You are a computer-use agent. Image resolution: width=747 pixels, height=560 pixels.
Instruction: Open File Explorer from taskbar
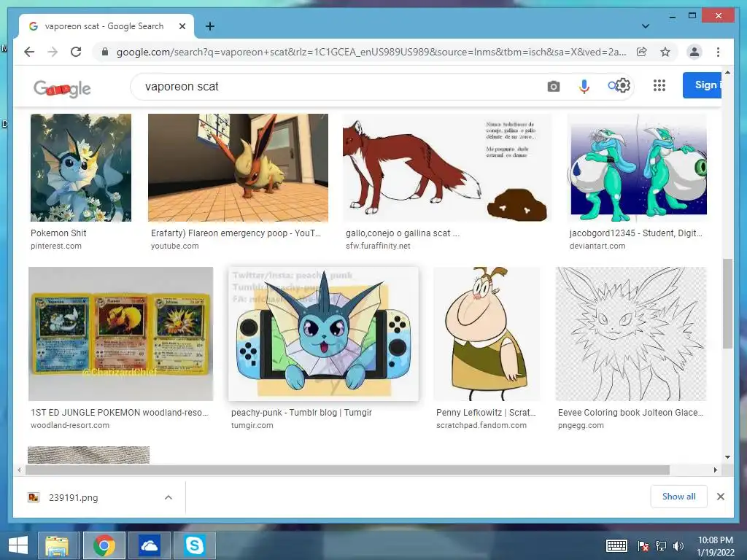click(57, 545)
